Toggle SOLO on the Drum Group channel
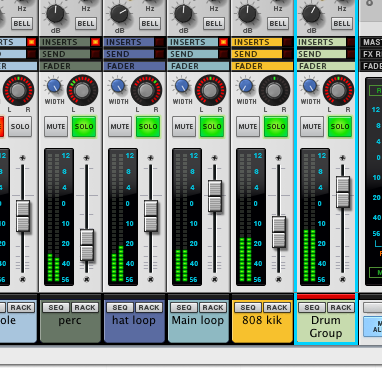Image resolution: width=382 pixels, height=370 pixels. point(340,127)
